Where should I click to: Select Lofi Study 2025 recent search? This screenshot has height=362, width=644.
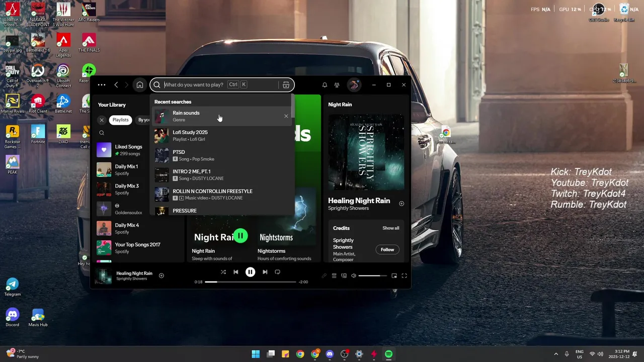coord(221,136)
